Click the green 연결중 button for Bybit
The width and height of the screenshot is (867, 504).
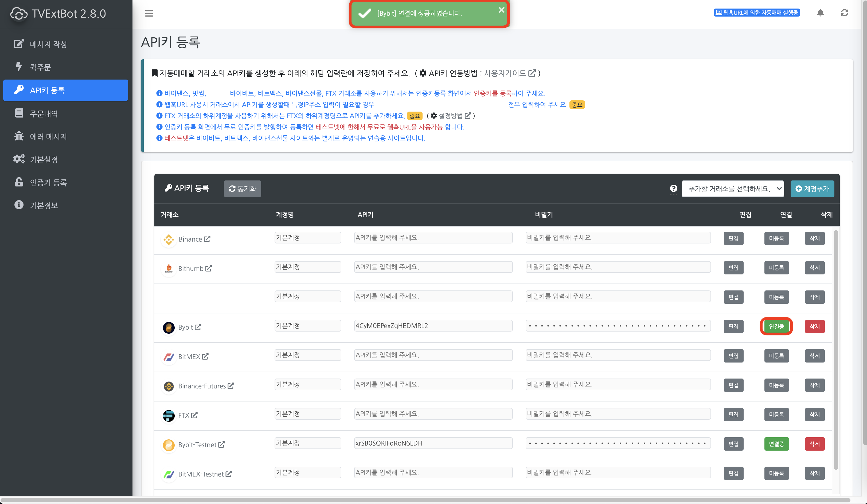(776, 326)
